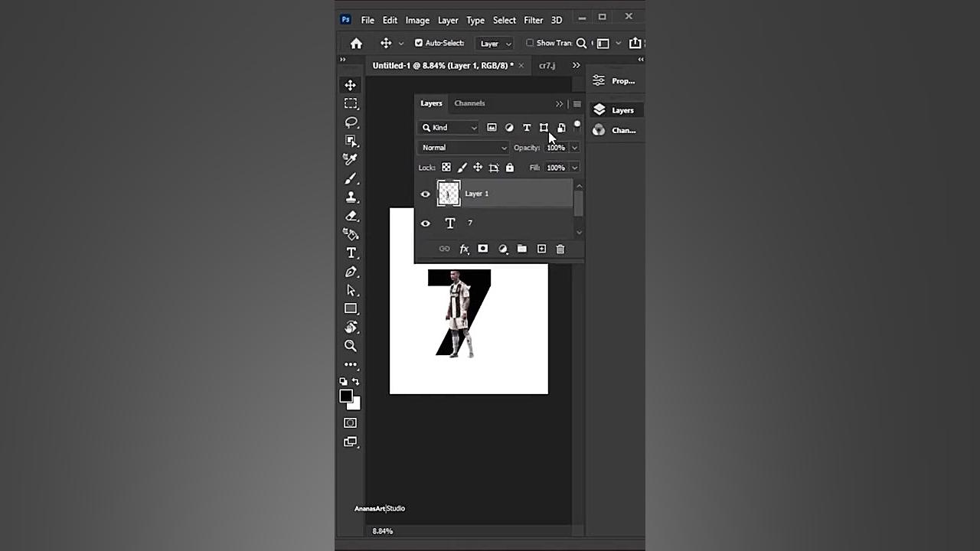Open the Filter menu
Viewport: 980px width, 551px height.
coord(534,20)
